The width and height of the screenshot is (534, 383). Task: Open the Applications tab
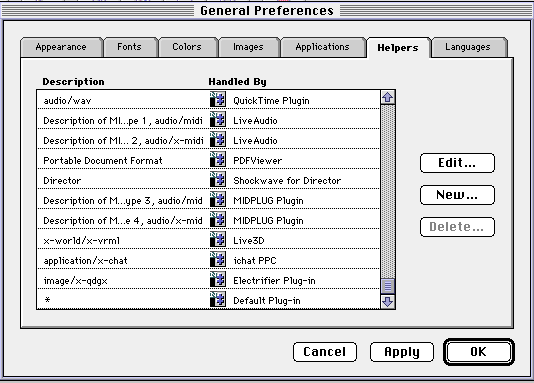tap(323, 47)
